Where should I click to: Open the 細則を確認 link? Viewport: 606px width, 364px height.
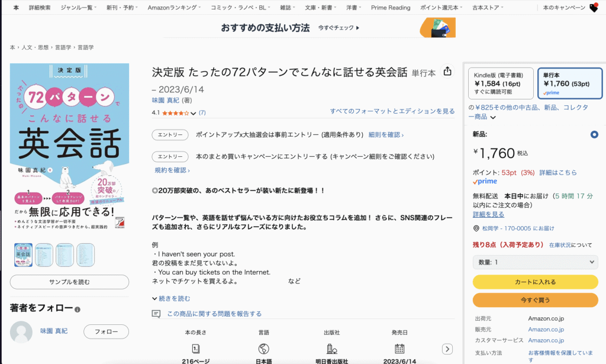coord(386,135)
